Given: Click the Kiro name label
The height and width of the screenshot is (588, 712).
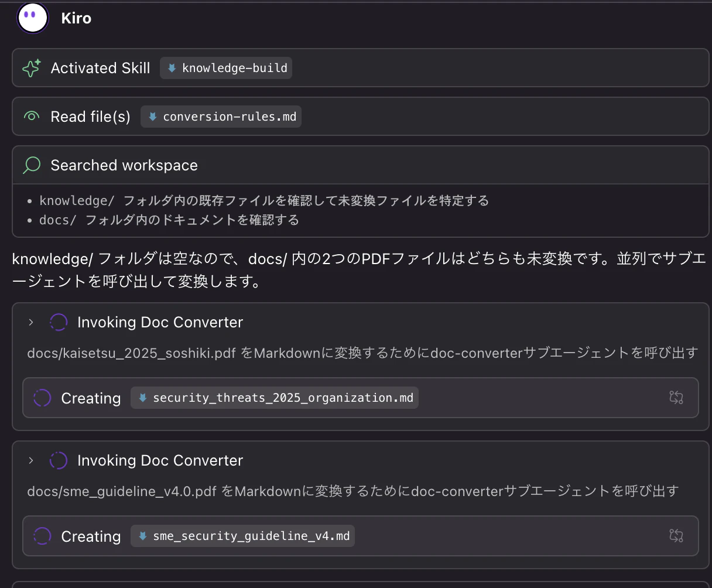Looking at the screenshot, I should (x=76, y=18).
